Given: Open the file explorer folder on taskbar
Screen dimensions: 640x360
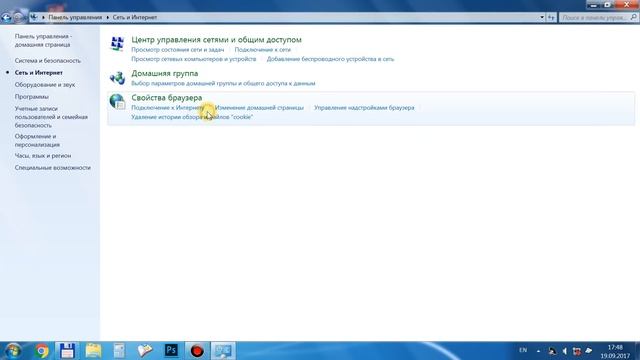Looking at the screenshot, I should 93,351.
